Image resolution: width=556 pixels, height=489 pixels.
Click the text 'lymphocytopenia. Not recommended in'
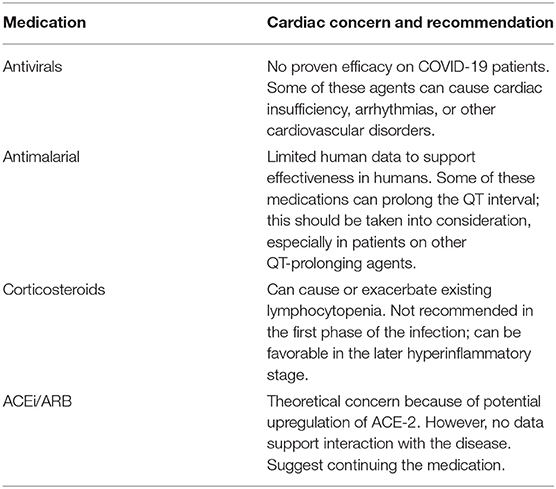click(400, 311)
